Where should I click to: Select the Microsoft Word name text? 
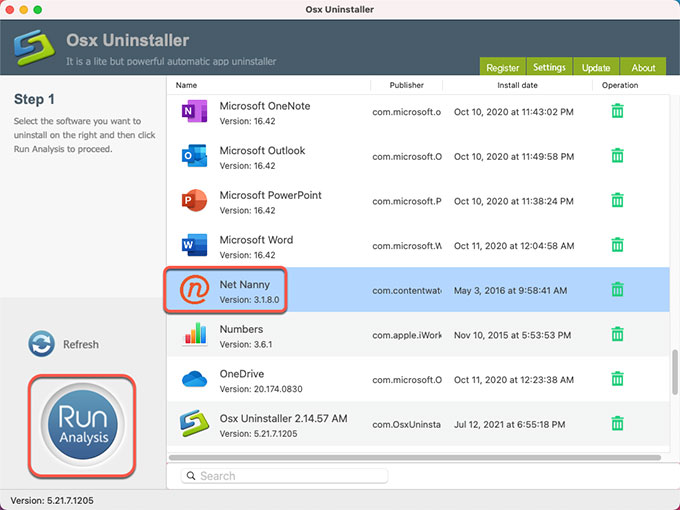[256, 240]
